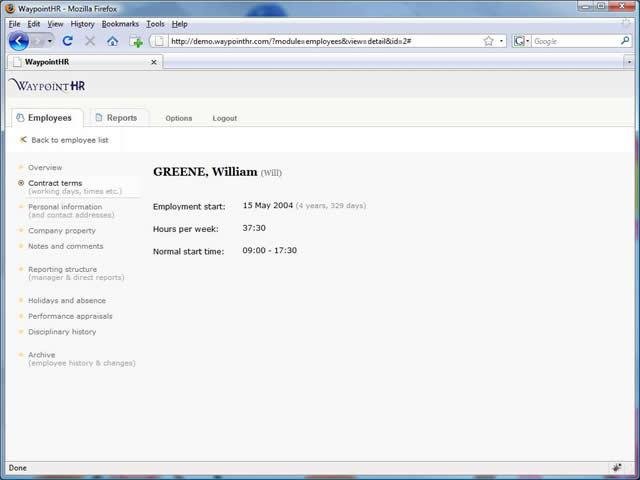Reload the page with the Refresh icon

click(68, 41)
